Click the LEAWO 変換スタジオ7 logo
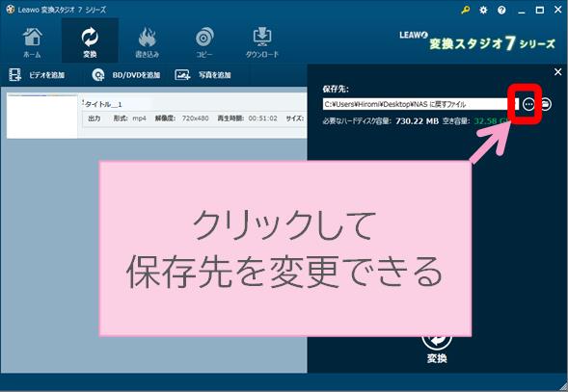Screen dimensions: 568x392 (477, 41)
